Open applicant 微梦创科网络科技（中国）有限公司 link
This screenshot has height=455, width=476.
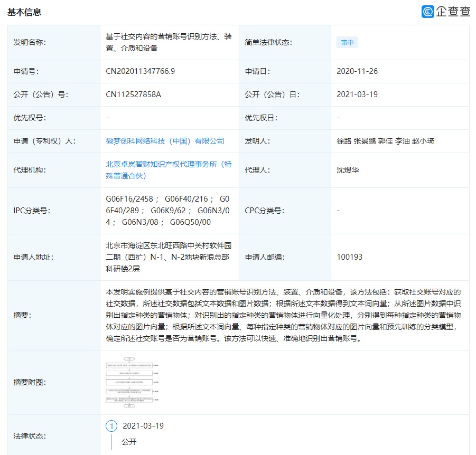(x=165, y=141)
